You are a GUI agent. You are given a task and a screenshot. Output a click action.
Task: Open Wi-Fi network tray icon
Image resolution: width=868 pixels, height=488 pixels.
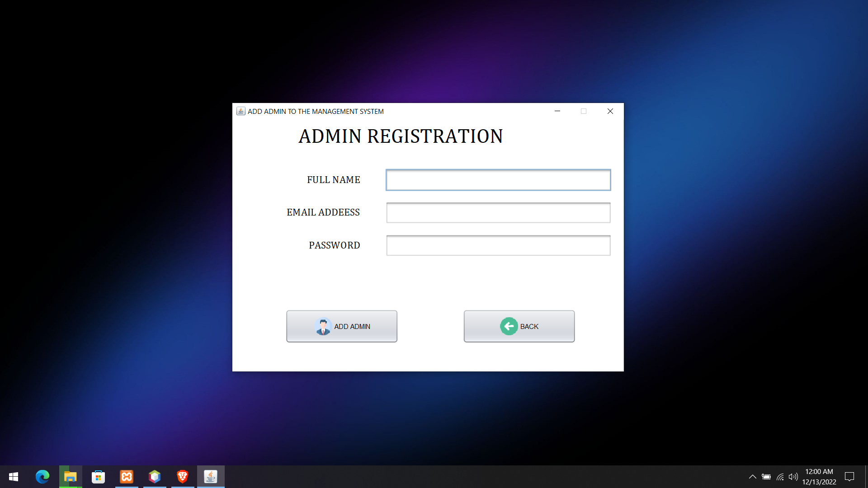click(x=780, y=477)
